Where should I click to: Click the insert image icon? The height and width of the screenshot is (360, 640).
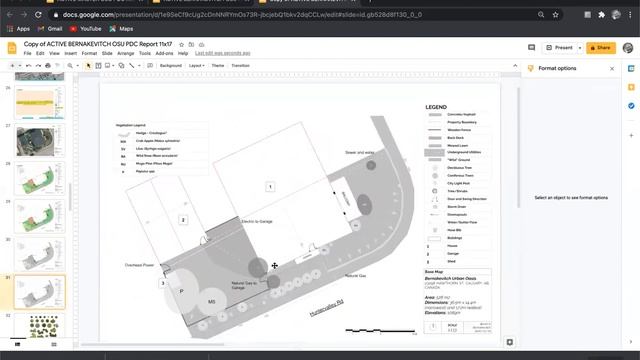tap(107, 66)
